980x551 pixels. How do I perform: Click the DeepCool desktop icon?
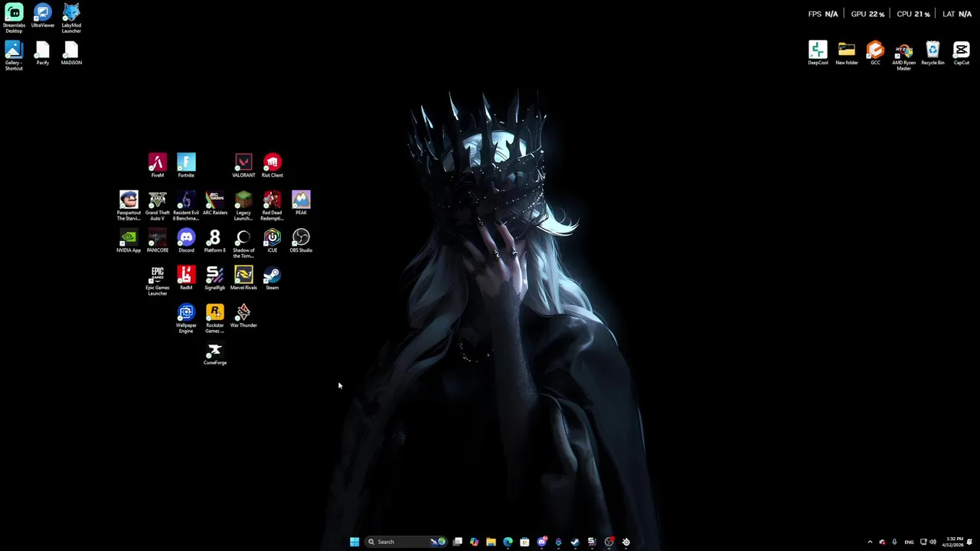pos(818,54)
